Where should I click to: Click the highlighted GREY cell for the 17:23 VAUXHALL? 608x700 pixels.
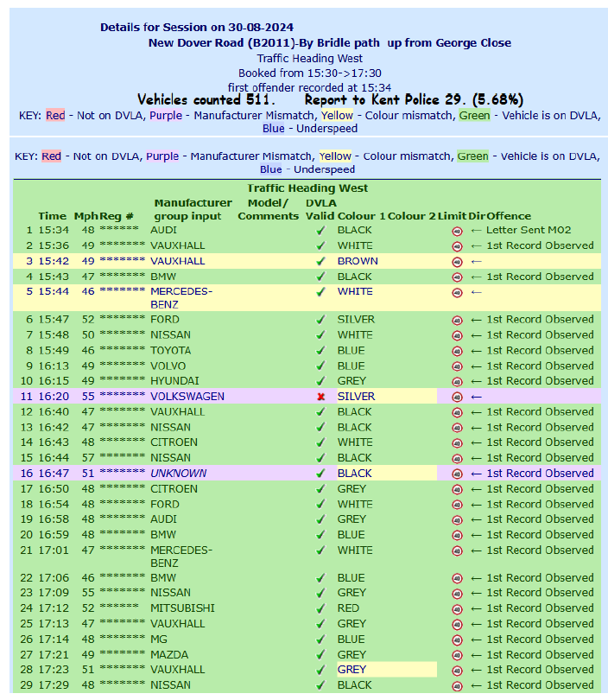[x=386, y=670]
